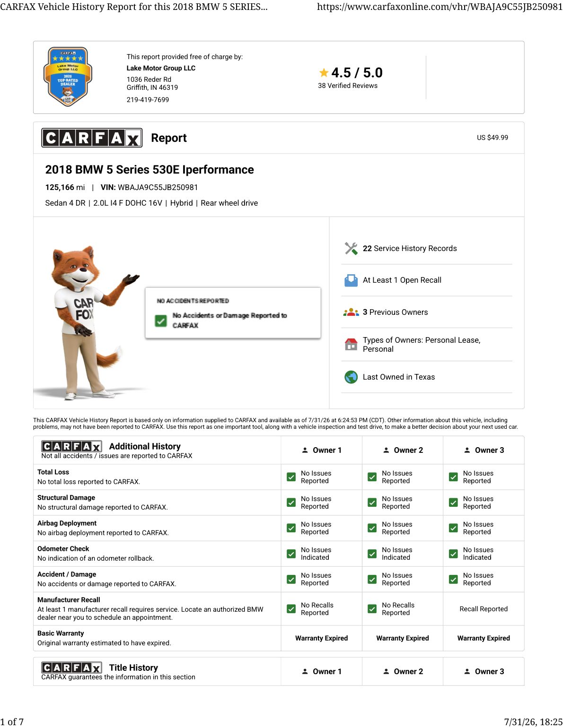Screen dimensions: 563x728
Task: Click the carfaxonline.com URL in page header
Action: [x=440, y=7]
